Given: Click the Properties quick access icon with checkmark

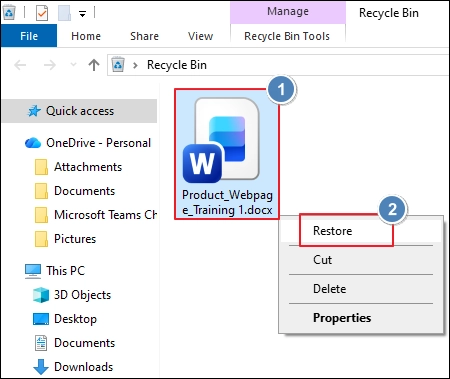Looking at the screenshot, I should [42, 13].
